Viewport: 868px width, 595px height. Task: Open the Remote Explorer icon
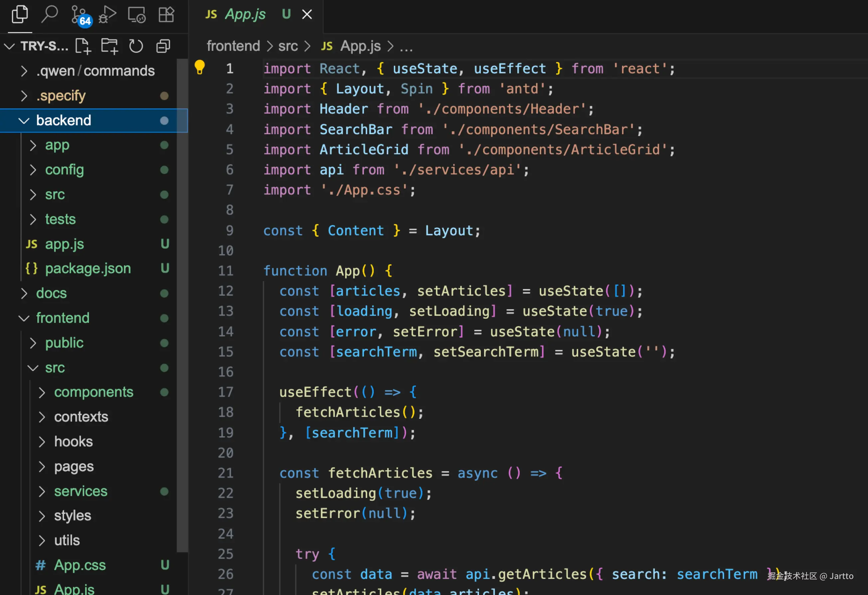click(137, 15)
